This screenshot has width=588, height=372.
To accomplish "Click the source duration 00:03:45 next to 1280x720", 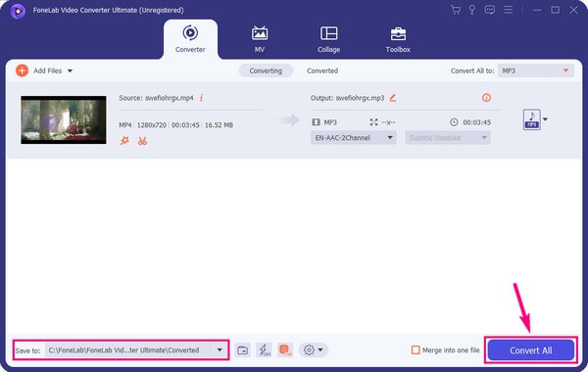I will (185, 125).
